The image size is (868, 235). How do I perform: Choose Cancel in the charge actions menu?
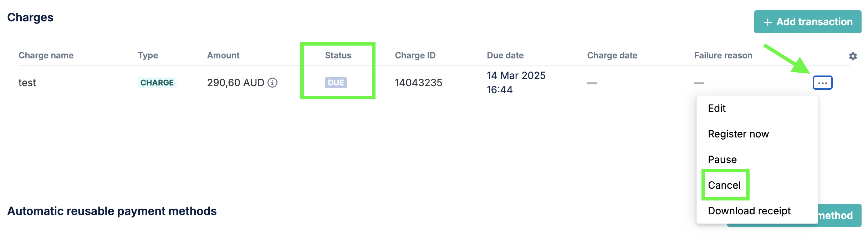point(724,185)
